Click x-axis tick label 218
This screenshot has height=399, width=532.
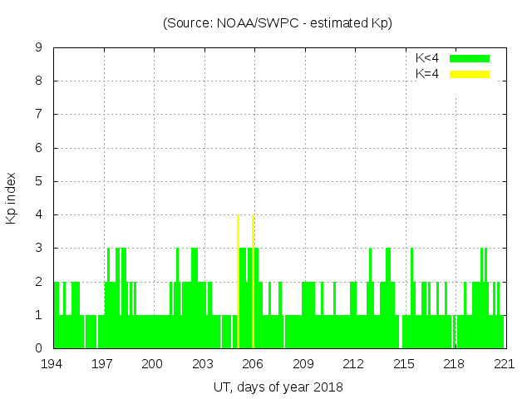[x=454, y=363]
